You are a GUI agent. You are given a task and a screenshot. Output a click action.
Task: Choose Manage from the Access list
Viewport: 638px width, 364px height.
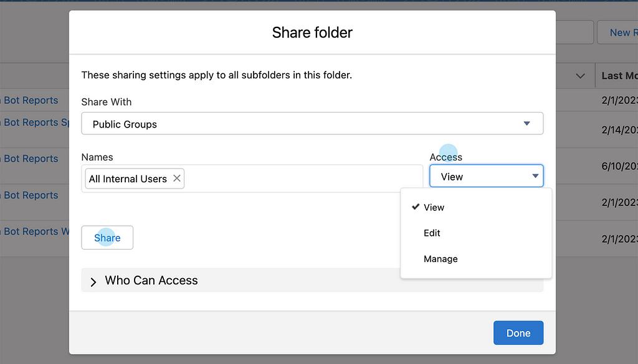440,259
